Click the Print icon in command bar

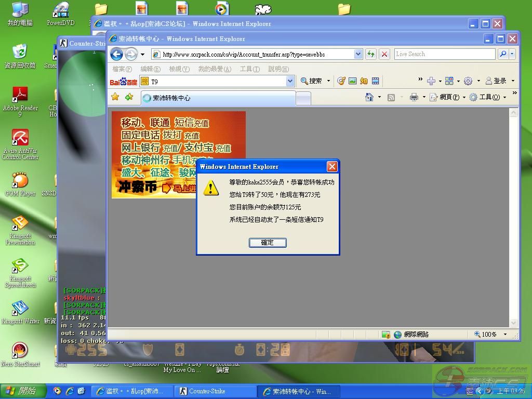coord(414,97)
